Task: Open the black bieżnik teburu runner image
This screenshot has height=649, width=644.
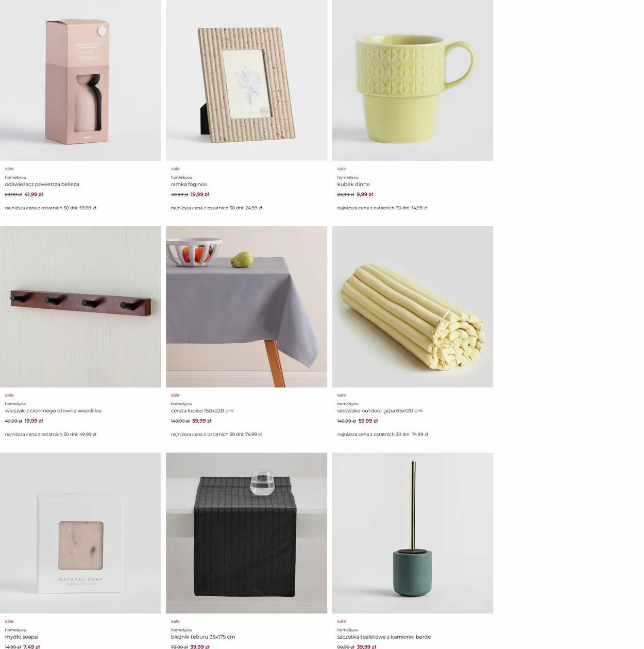Action: (x=246, y=533)
